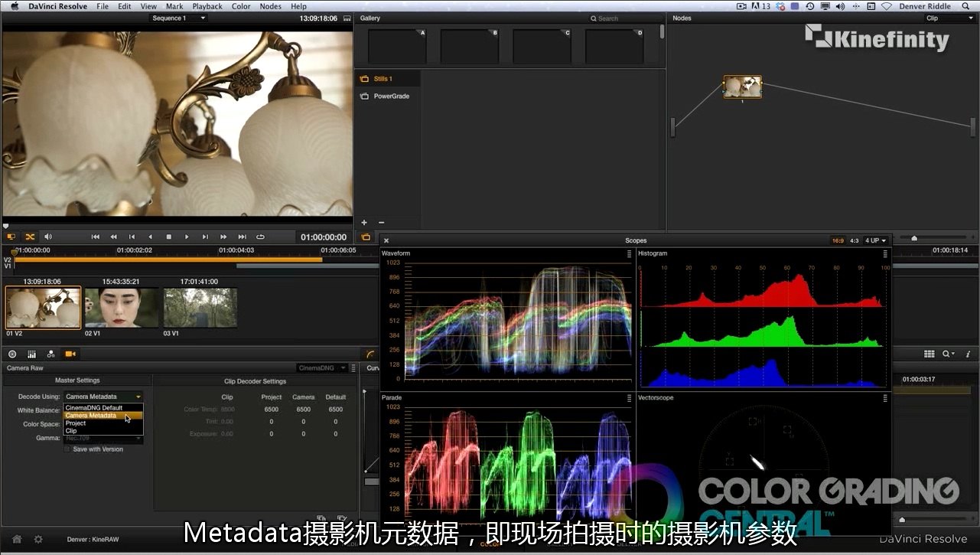Screen dimensions: 980x555
Task: Select the Stills 1 album
Action: click(383, 79)
